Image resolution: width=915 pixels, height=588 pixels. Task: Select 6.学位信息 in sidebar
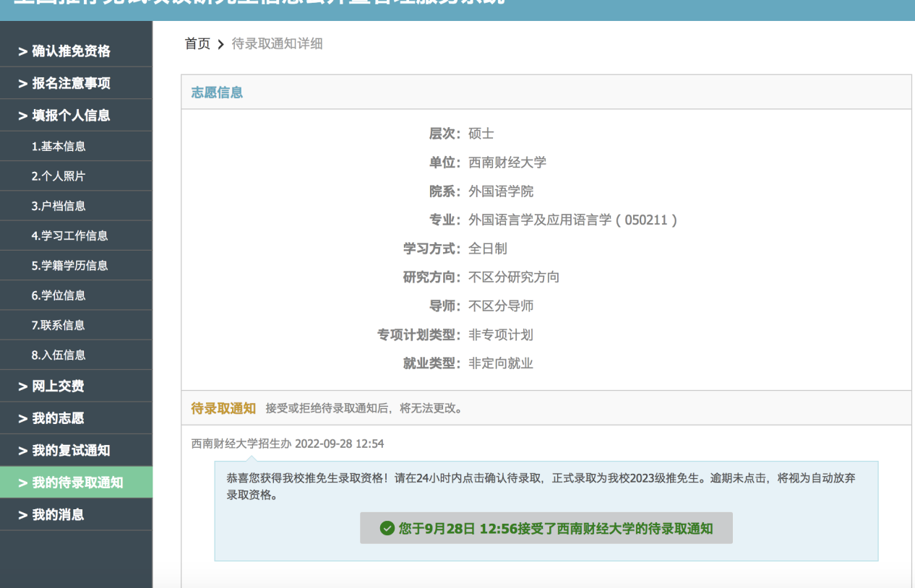click(x=59, y=295)
